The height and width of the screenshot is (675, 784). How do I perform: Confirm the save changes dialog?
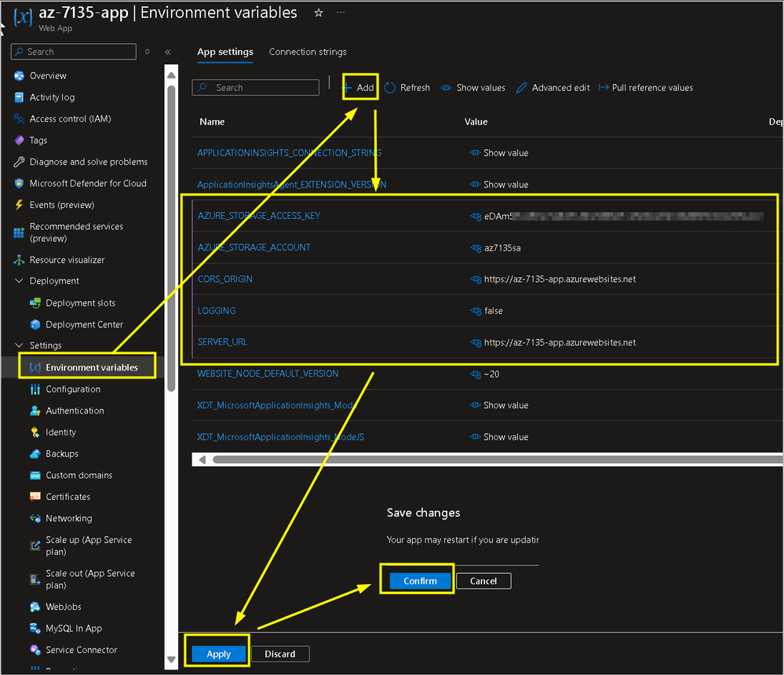pyautogui.click(x=420, y=581)
